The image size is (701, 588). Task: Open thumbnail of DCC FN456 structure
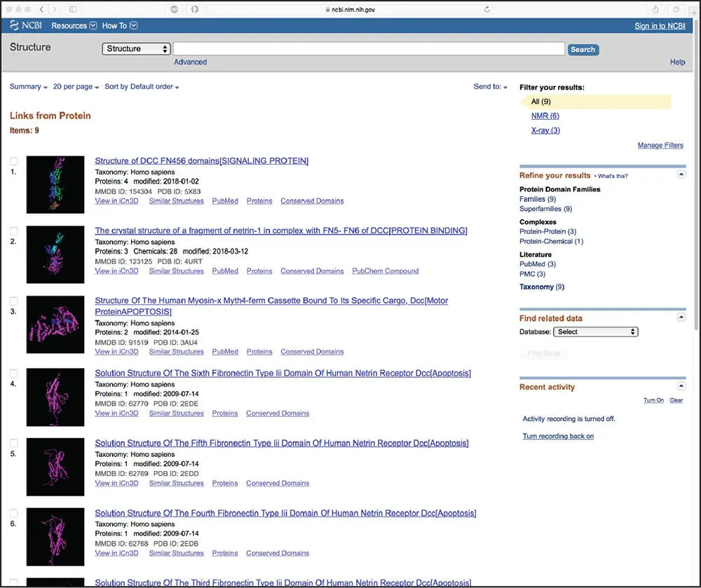tap(55, 184)
